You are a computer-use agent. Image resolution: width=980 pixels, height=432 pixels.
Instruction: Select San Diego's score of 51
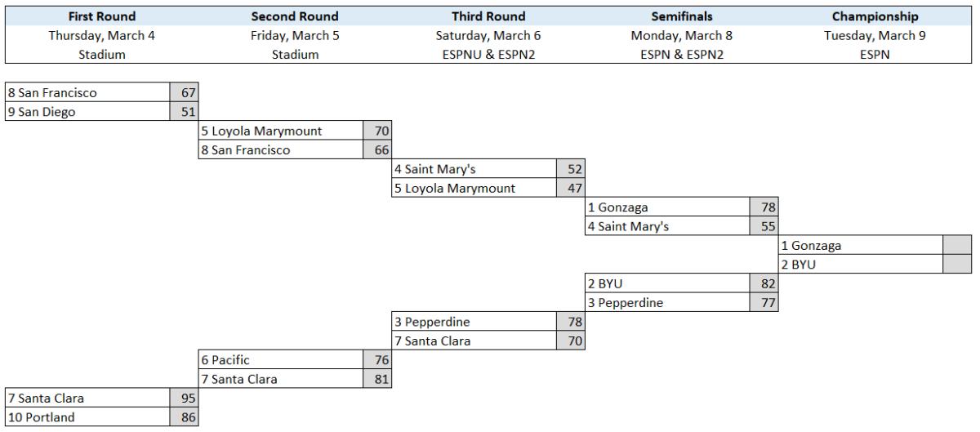pos(183,113)
